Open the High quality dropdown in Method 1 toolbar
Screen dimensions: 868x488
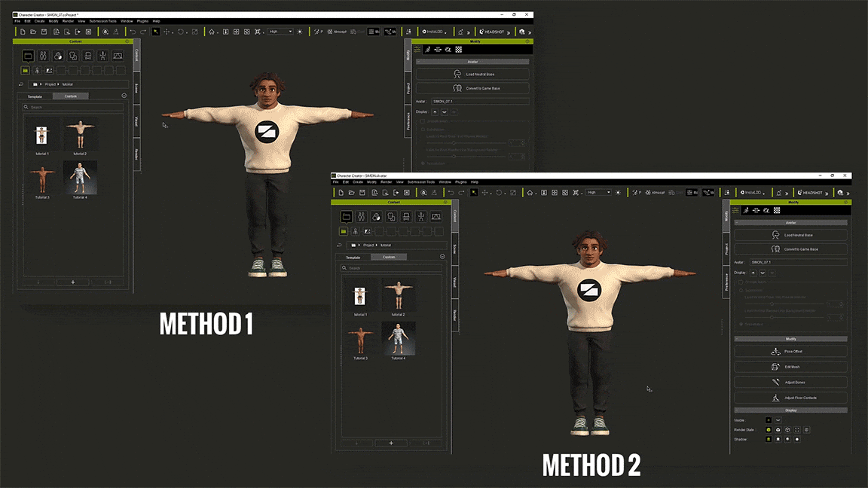point(280,32)
